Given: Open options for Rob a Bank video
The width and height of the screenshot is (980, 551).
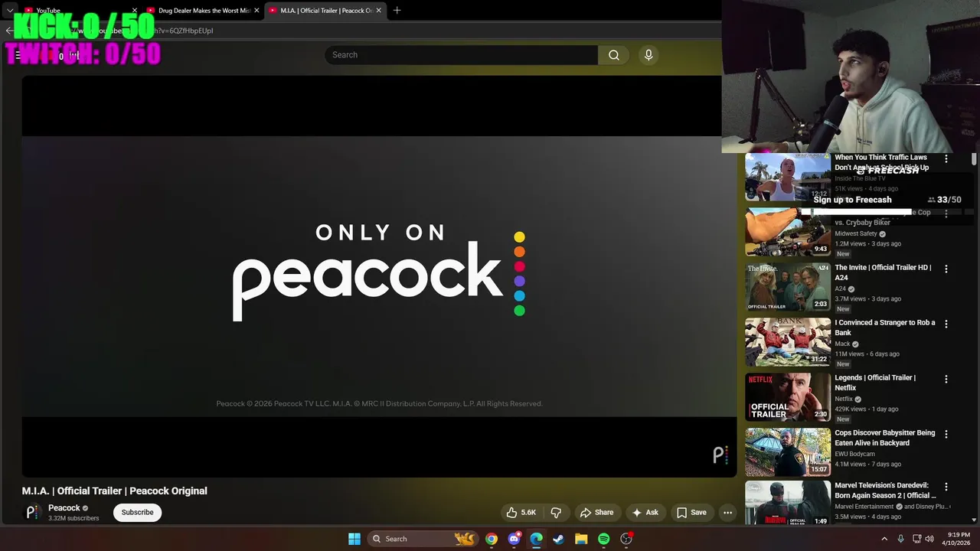Looking at the screenshot, I should click(946, 324).
